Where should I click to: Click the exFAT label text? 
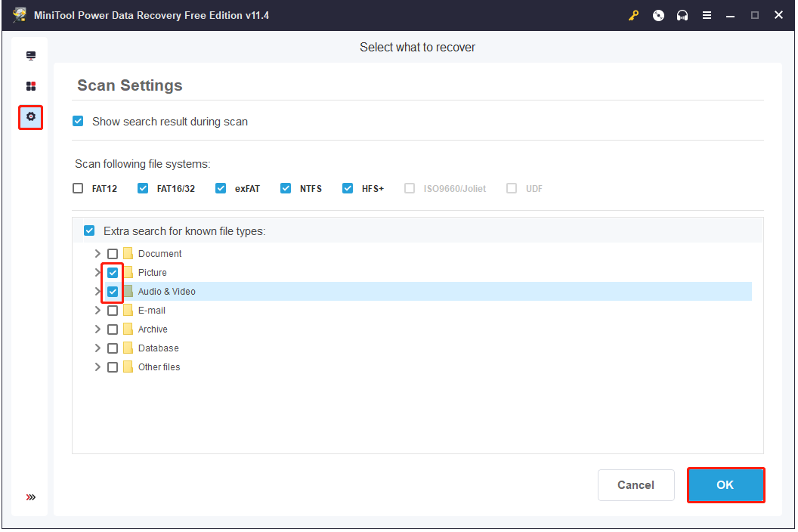click(247, 188)
